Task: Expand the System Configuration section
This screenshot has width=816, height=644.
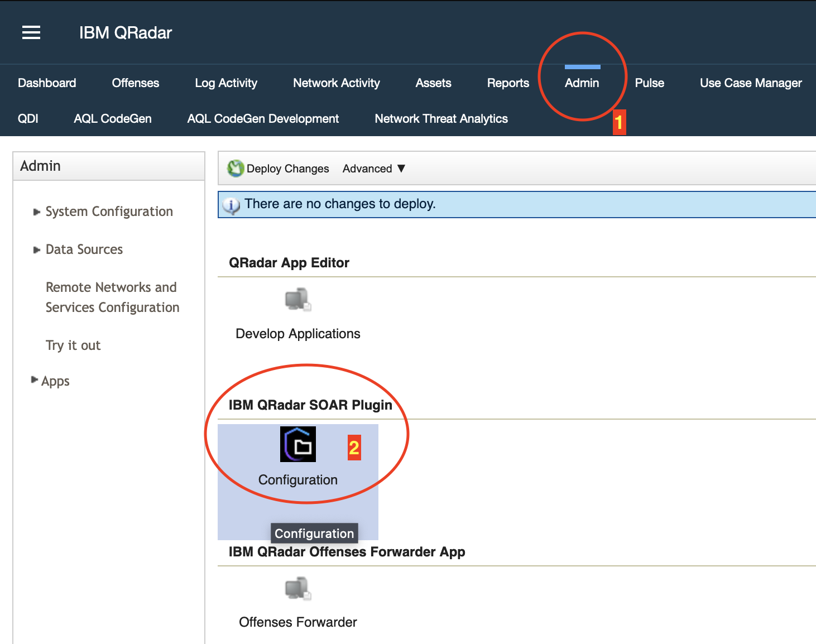Action: (x=109, y=212)
